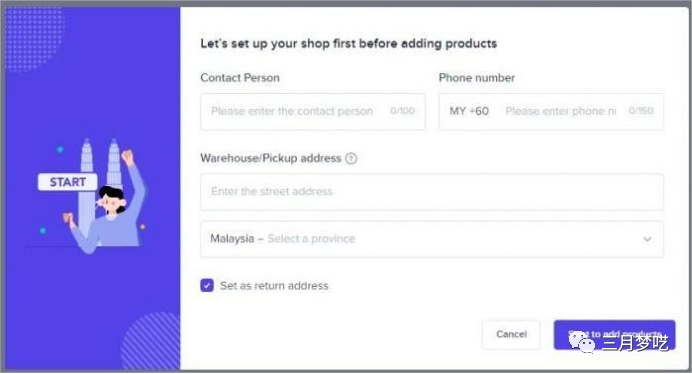Screen dimensions: 692x374
Task: Click the 'Let's set up your shop' heading
Action: [349, 44]
